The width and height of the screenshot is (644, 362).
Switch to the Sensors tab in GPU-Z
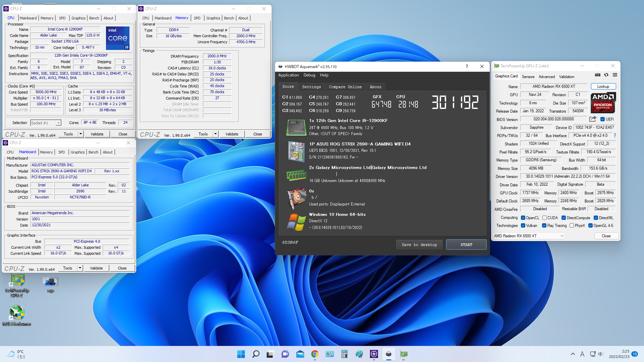pos(528,77)
